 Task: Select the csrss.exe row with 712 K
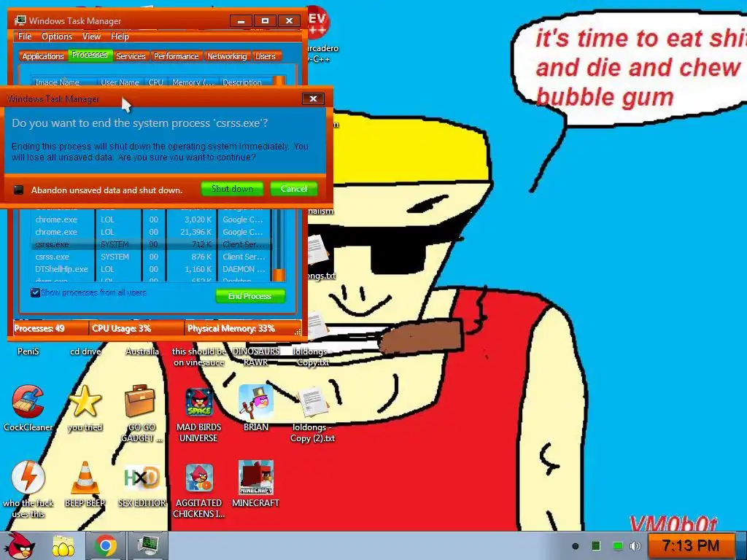pos(152,244)
